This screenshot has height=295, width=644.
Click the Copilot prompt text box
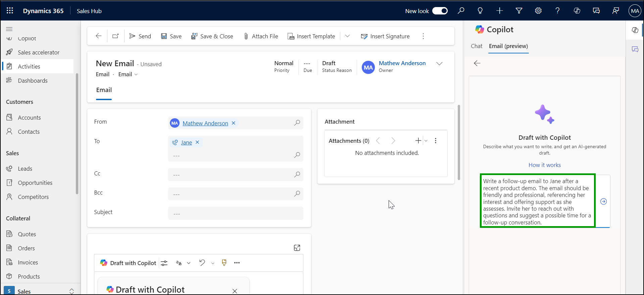537,201
